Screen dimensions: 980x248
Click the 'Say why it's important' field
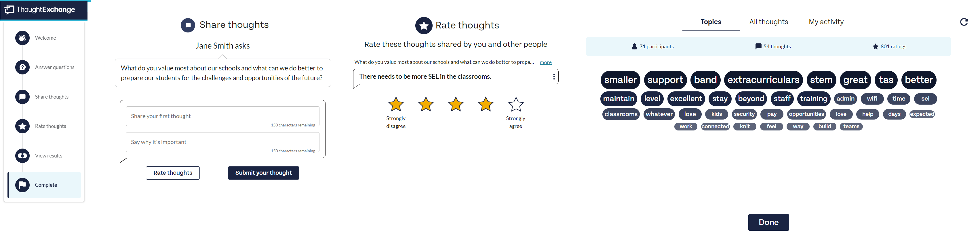(x=222, y=142)
